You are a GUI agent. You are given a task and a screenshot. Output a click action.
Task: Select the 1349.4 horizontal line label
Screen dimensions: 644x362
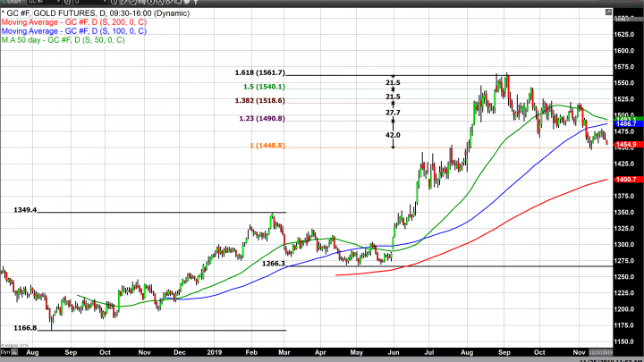pos(24,210)
